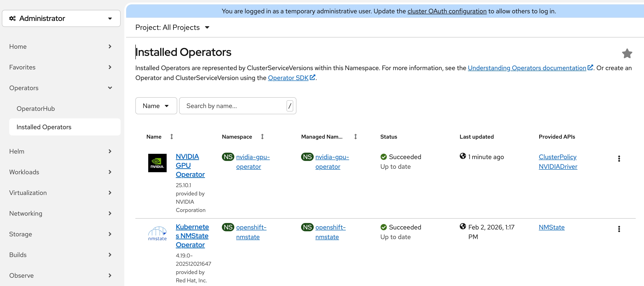Viewport: 644px width, 286px height.
Task: Click external link icon after Operator SDK
Action: click(x=312, y=78)
